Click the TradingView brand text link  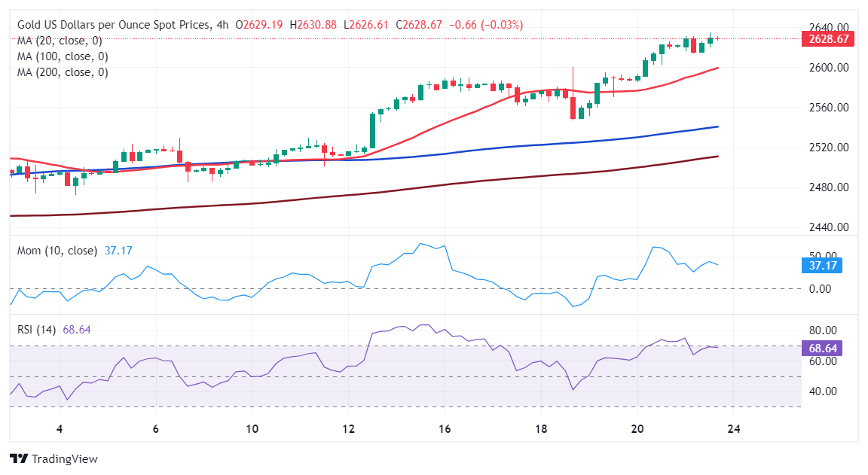64,459
